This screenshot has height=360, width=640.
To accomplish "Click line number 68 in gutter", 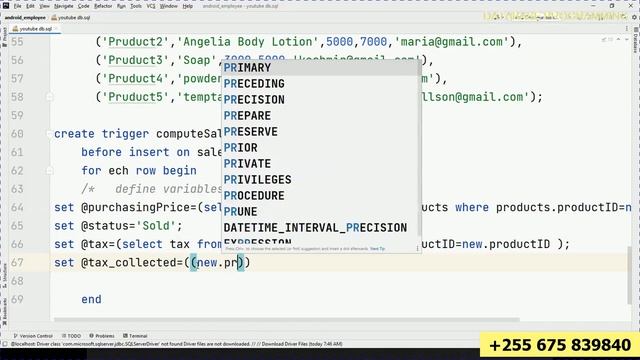I will [x=17, y=281].
